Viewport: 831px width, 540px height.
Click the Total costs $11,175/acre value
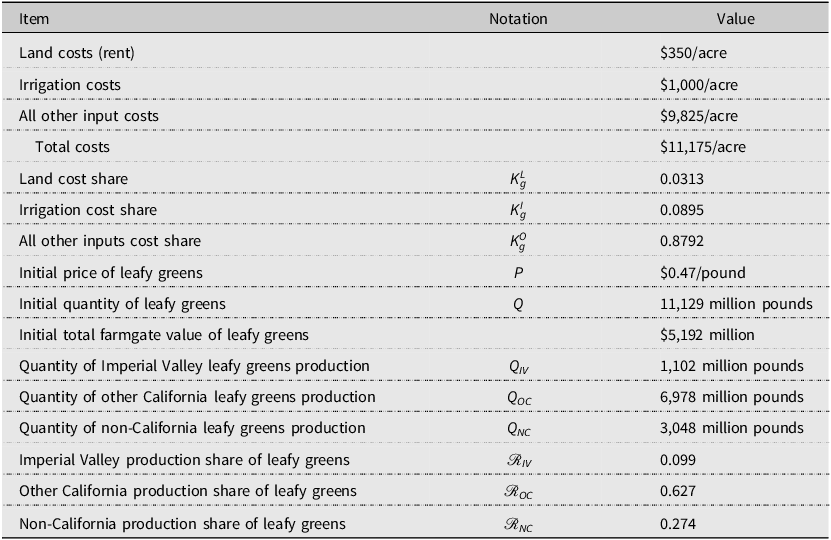[702, 147]
